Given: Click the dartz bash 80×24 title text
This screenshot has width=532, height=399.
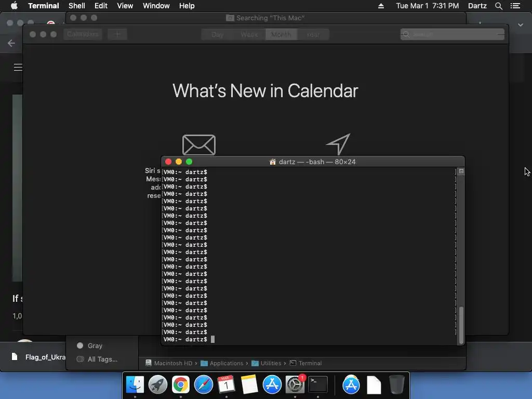Looking at the screenshot, I should [x=317, y=162].
